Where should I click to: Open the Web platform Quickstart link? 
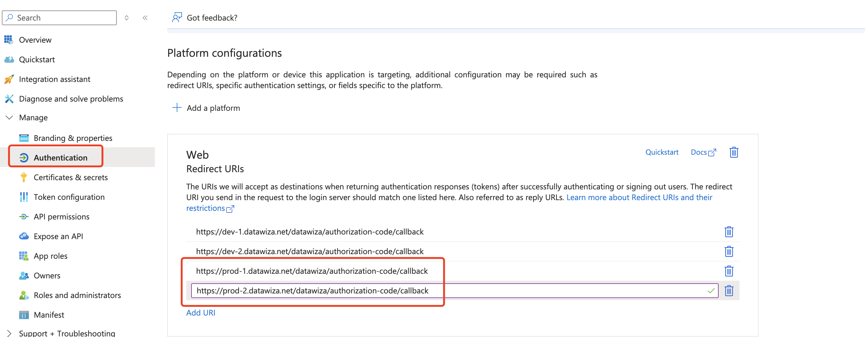662,152
